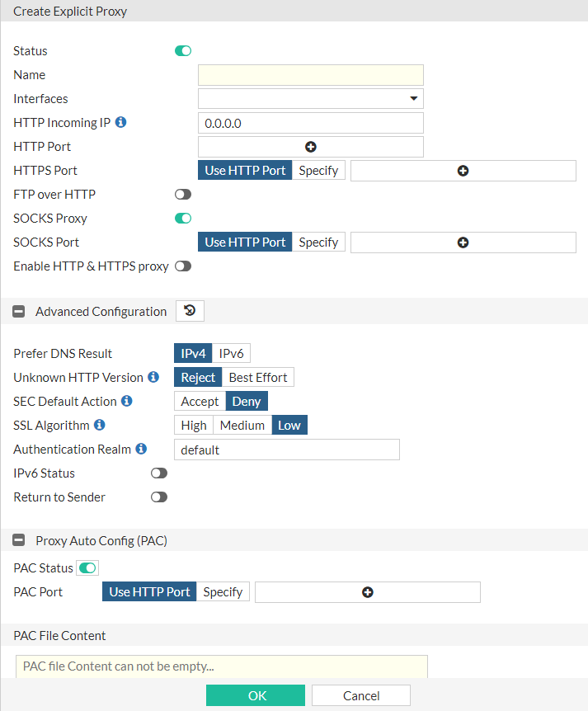Click the revert icon next to Advanced Configuration
Viewport: 588px width, 711px height.
189,311
